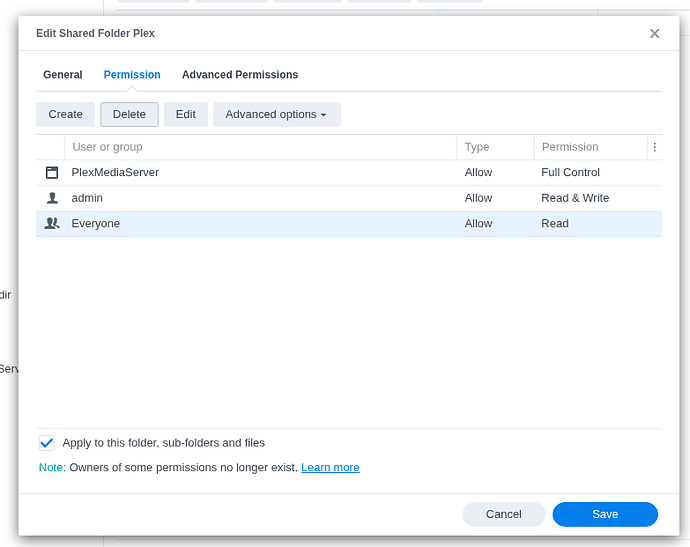Select the Permission tab
The height and width of the screenshot is (547, 690).
click(x=132, y=74)
